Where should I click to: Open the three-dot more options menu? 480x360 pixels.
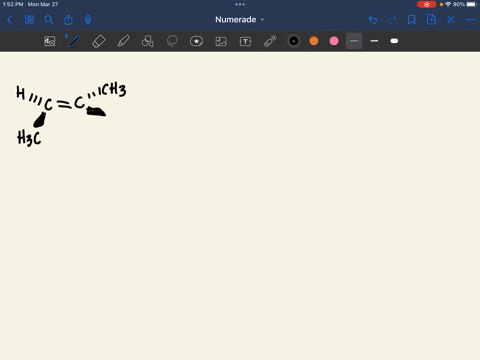[x=470, y=20]
